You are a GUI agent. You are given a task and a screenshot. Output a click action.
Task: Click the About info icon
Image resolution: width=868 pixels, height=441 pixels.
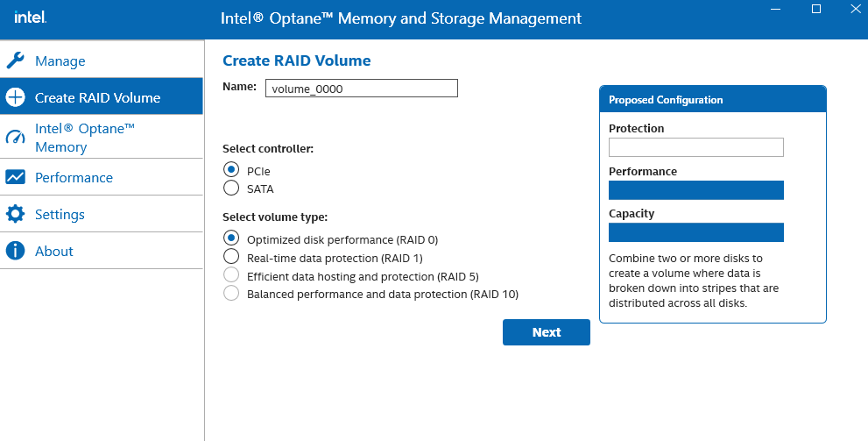16,251
